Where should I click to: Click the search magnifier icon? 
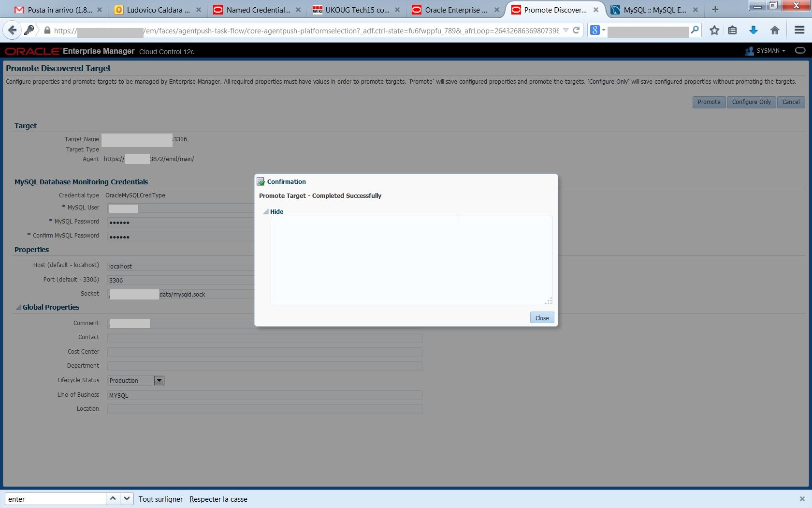pyautogui.click(x=695, y=30)
